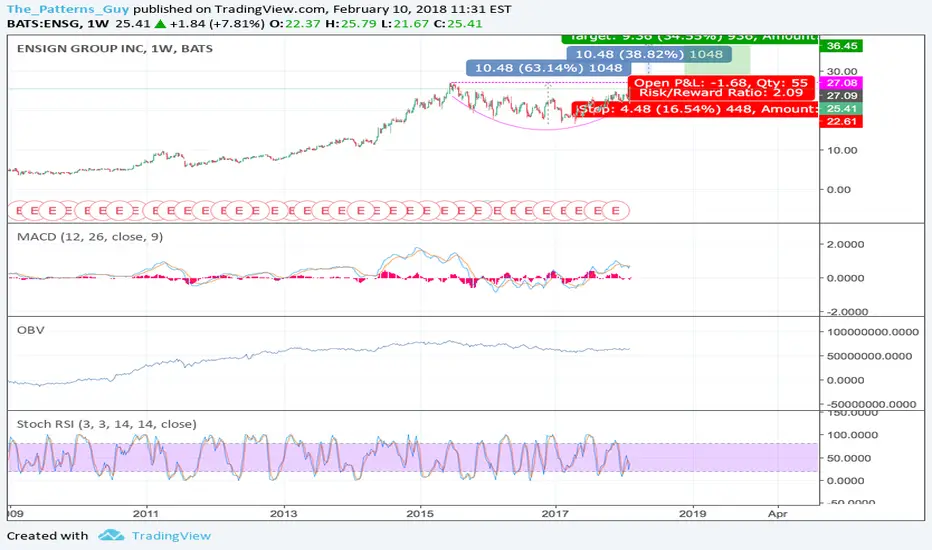
Task: Click the 2015 time axis label
Action: pyautogui.click(x=420, y=513)
